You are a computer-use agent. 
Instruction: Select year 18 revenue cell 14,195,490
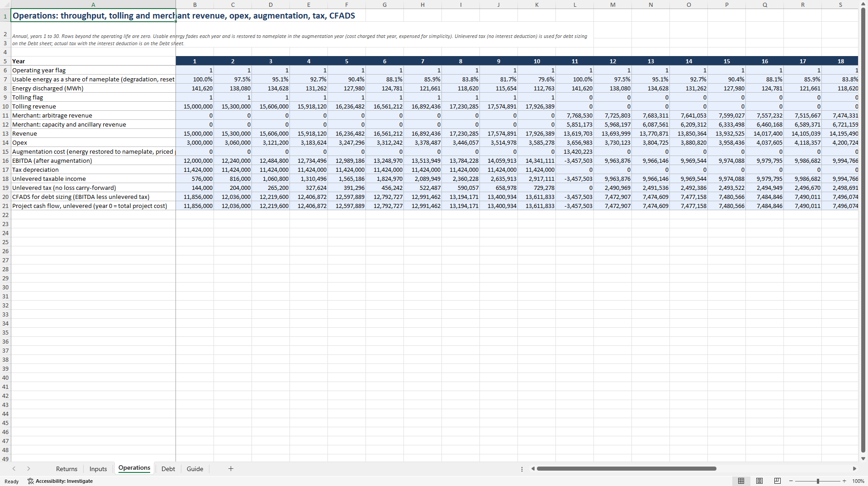(841, 133)
